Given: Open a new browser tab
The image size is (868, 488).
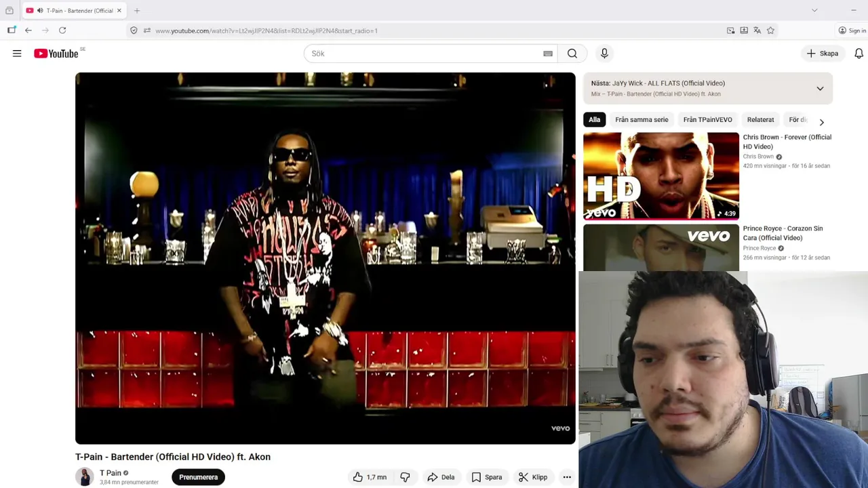Looking at the screenshot, I should click(x=137, y=11).
